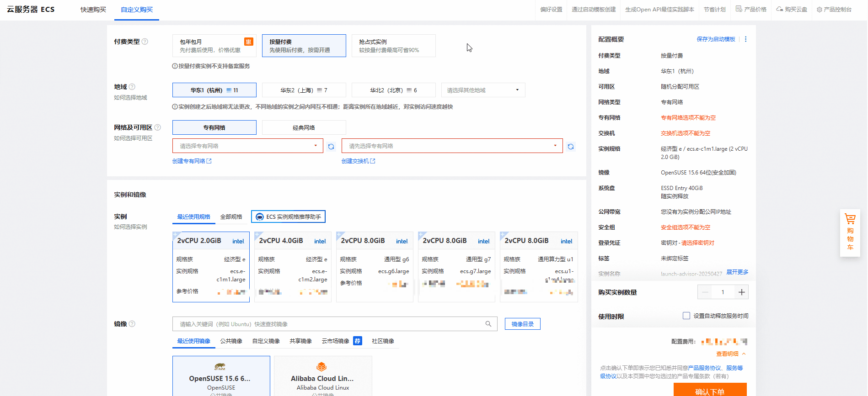The height and width of the screenshot is (396, 868).
Task: Collapse 查看明细 cost details
Action: click(731, 354)
